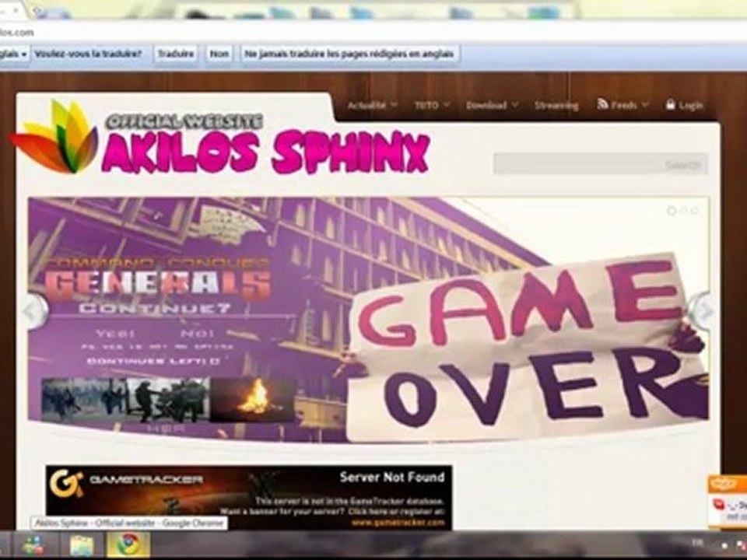Select the first slider pagination dot

(x=672, y=211)
